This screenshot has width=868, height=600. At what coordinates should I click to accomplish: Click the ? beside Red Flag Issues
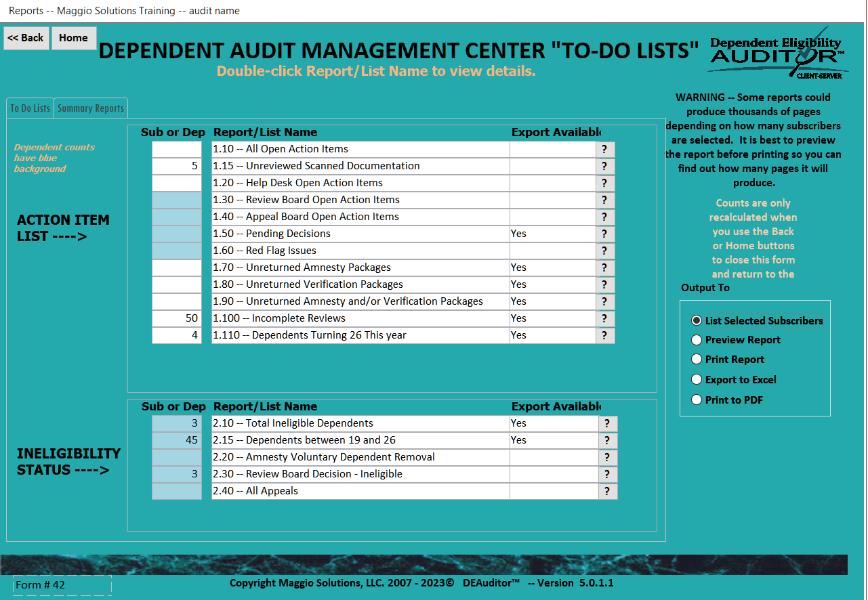coord(605,251)
